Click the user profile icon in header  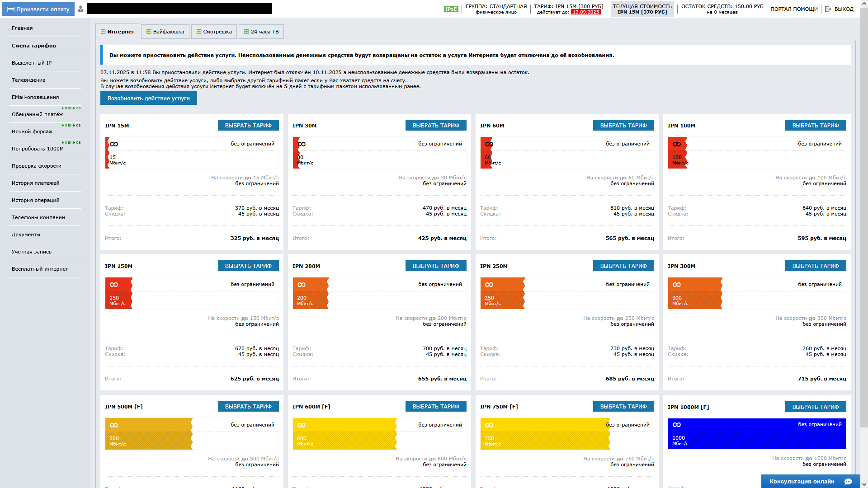(x=80, y=9)
